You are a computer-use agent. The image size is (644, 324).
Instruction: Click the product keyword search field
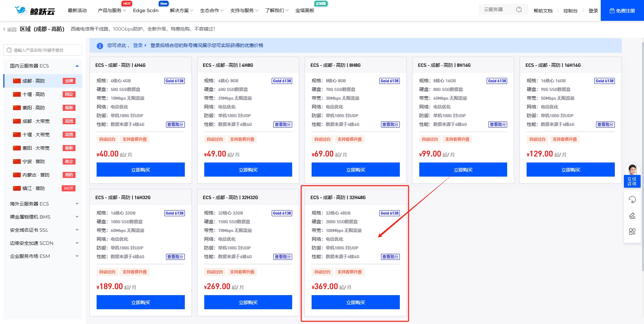tap(43, 50)
